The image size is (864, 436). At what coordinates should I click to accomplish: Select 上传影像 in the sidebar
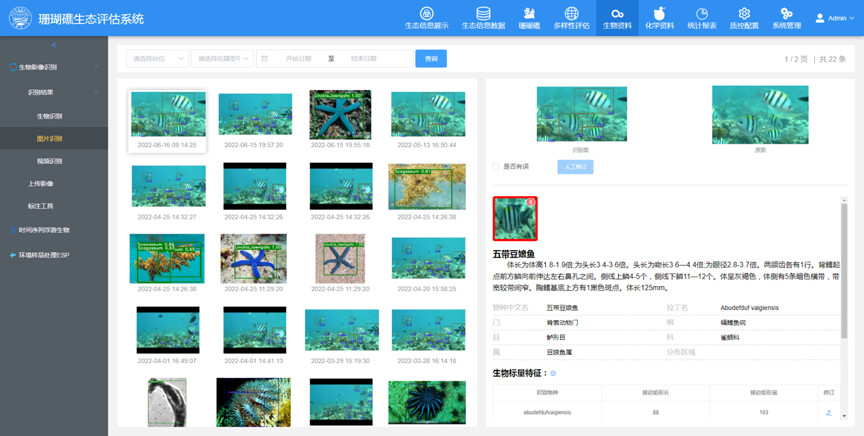[41, 184]
